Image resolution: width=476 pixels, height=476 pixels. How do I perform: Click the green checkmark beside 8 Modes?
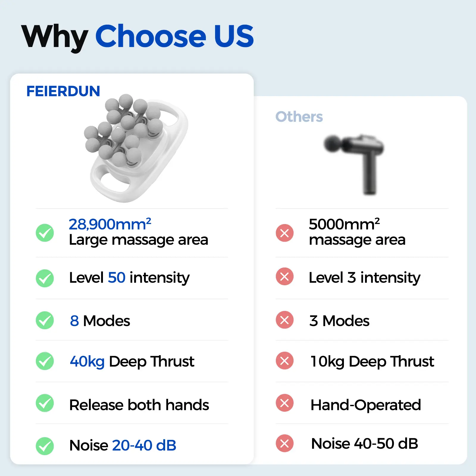[45, 320]
